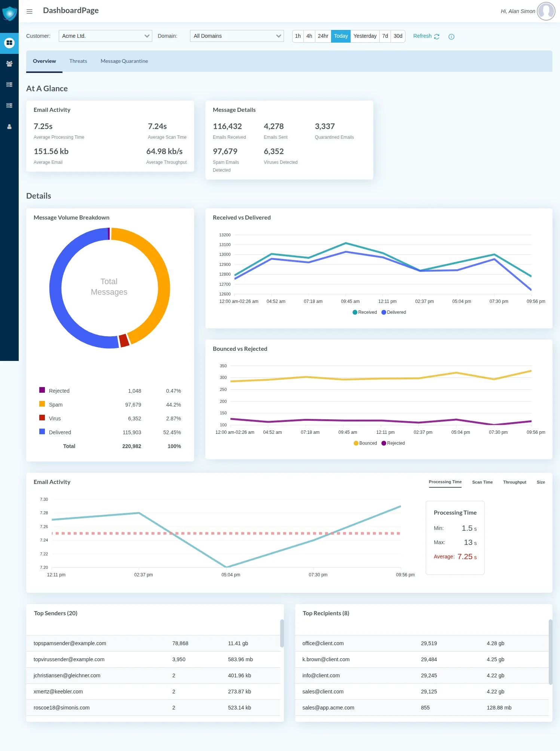
Task: Click the info circle icon
Action: click(451, 37)
